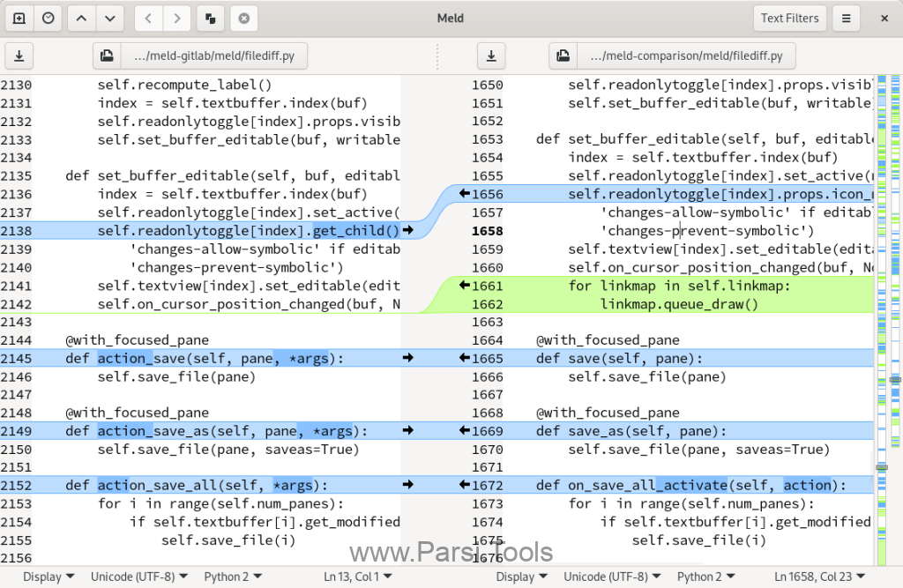Open right pane Display dropdown

coord(522,577)
